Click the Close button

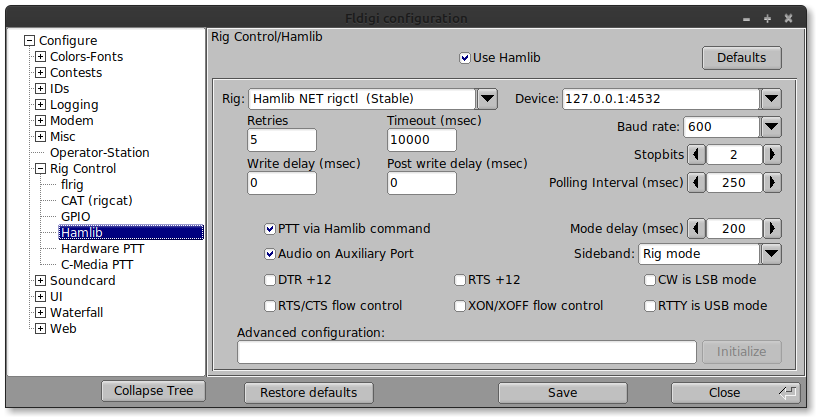point(736,393)
